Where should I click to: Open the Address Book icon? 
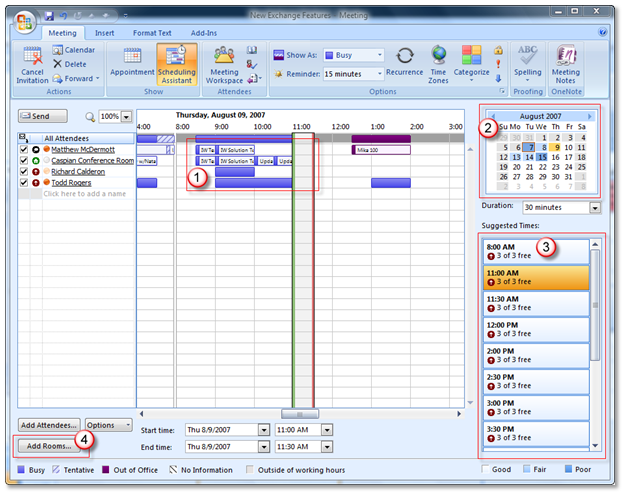pyautogui.click(x=252, y=50)
